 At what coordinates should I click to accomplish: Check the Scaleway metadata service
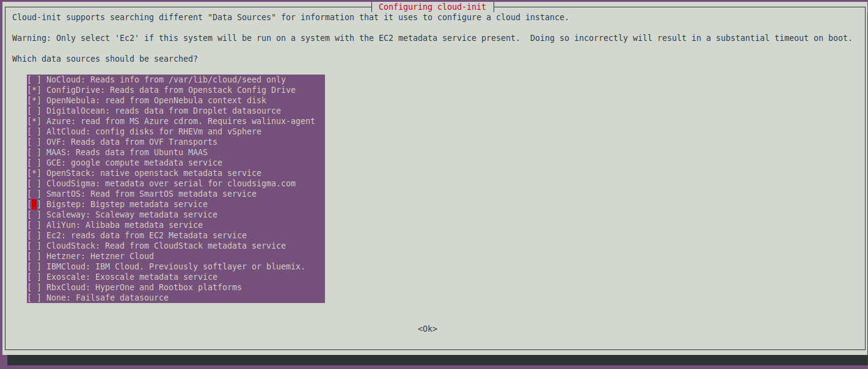[34, 214]
